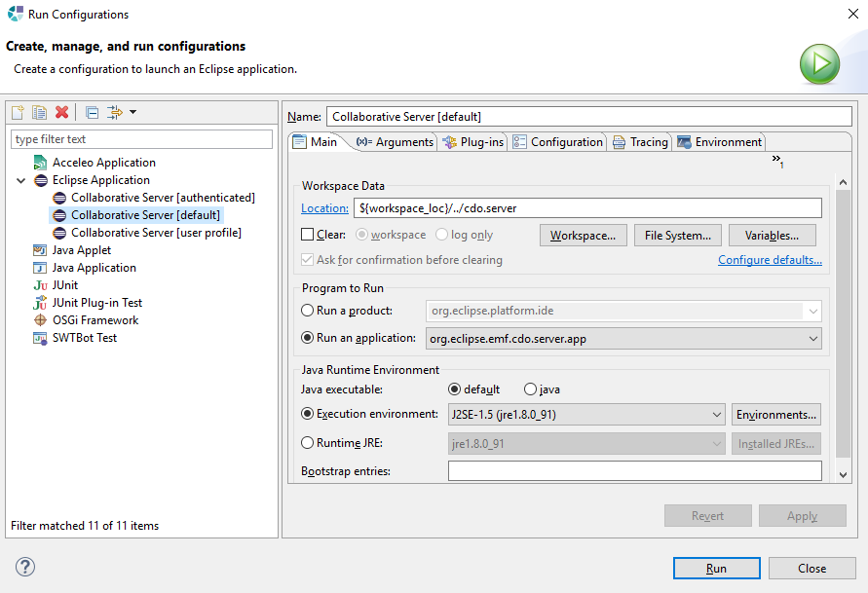Click the Collapse All icon
Image resolution: width=868 pixels, height=593 pixels.
coord(92,113)
